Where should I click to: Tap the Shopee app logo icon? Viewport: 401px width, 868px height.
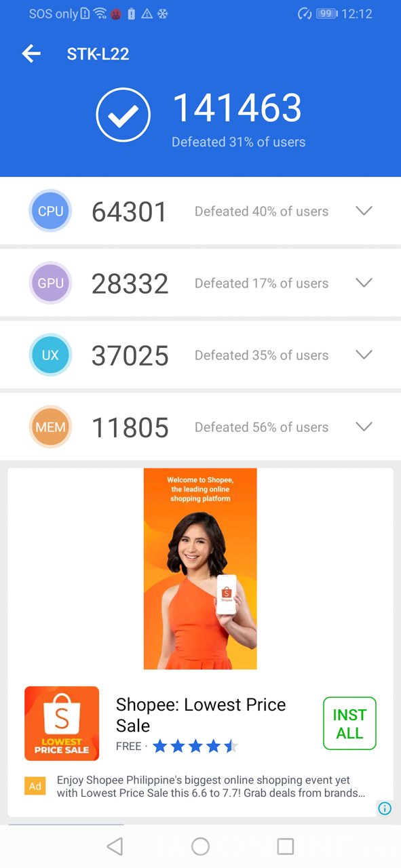coord(62,724)
